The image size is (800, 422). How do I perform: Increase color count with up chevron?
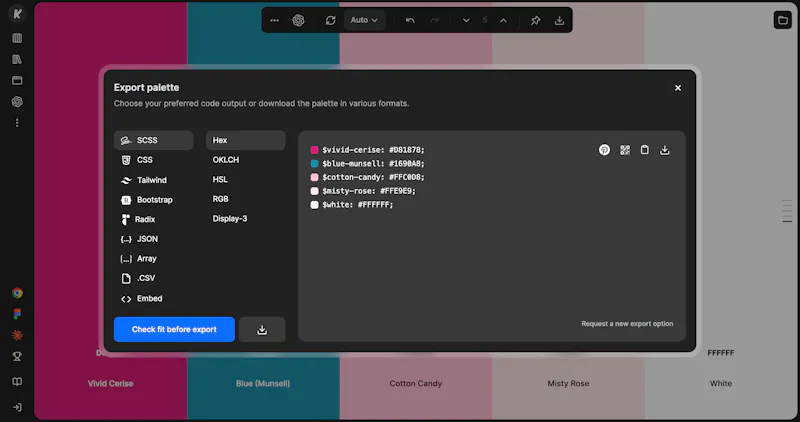503,20
